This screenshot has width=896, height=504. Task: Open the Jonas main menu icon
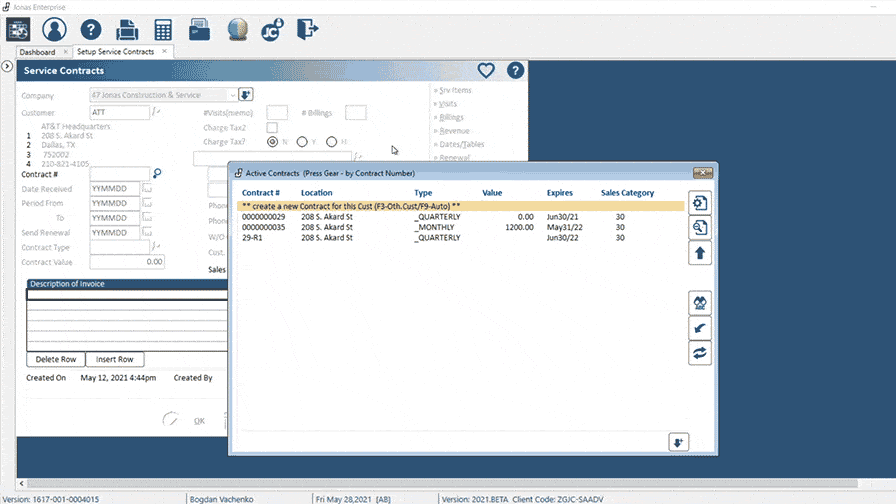pos(18,30)
